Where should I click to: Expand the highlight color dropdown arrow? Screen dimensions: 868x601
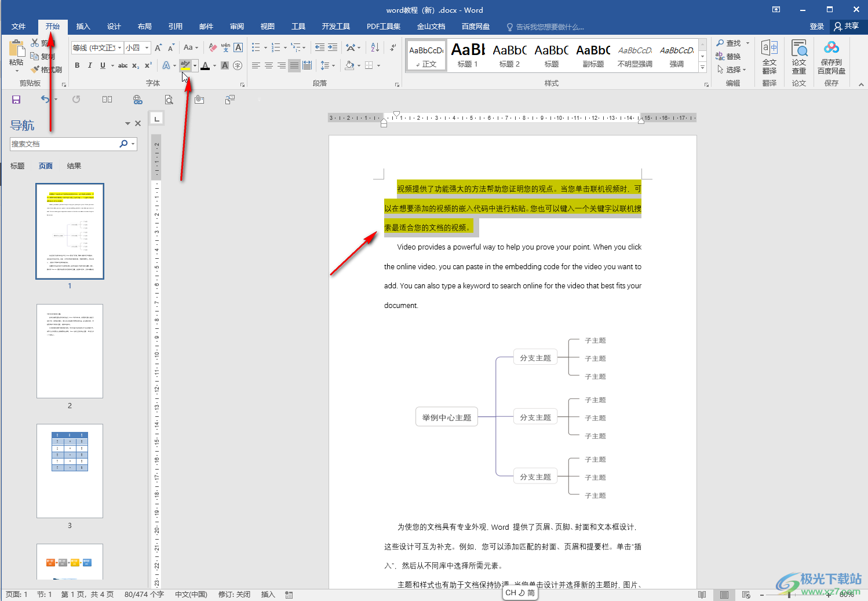pos(195,65)
